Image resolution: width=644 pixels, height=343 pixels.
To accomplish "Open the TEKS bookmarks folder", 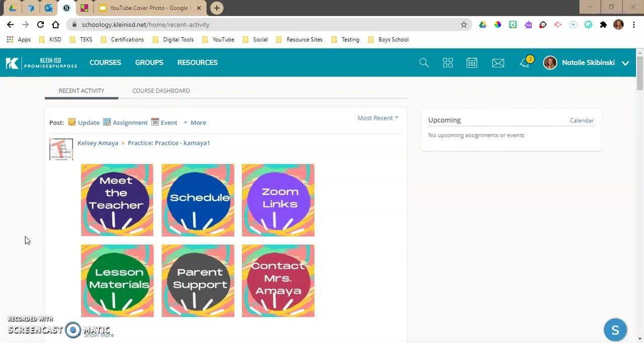I will (x=81, y=39).
